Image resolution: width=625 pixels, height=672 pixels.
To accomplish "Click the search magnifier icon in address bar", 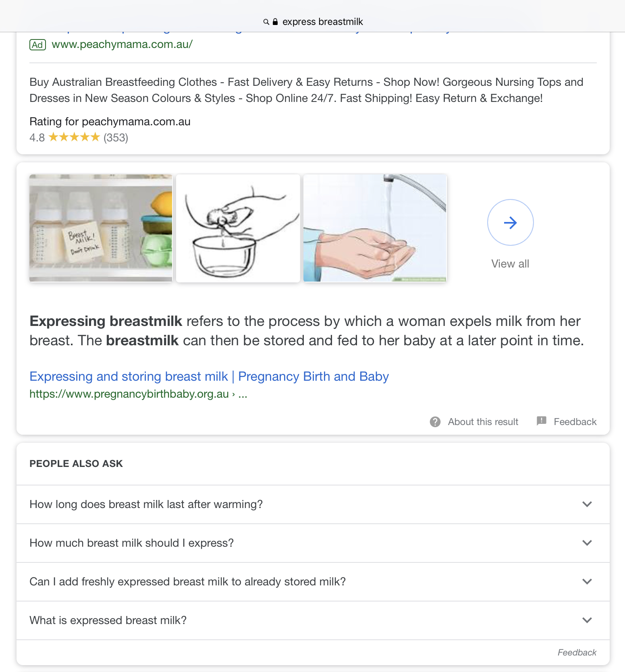I will 266,22.
